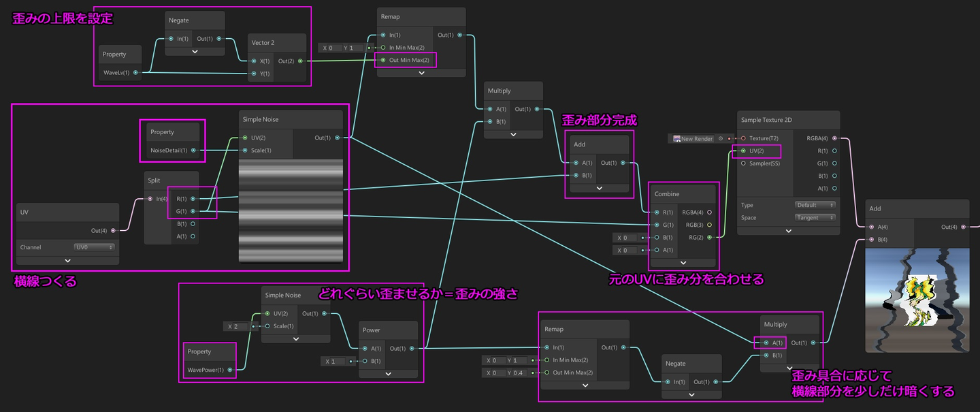Open the Channel UV0 dropdown on UV node
The width and height of the screenshot is (980, 412).
tap(94, 247)
